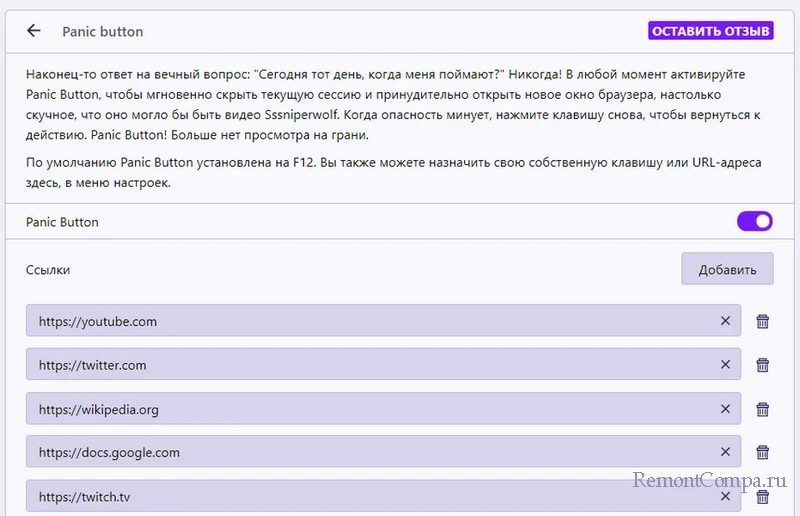Click the back arrow next to Panic button
Viewport: 800px width, 516px height.
click(x=34, y=31)
